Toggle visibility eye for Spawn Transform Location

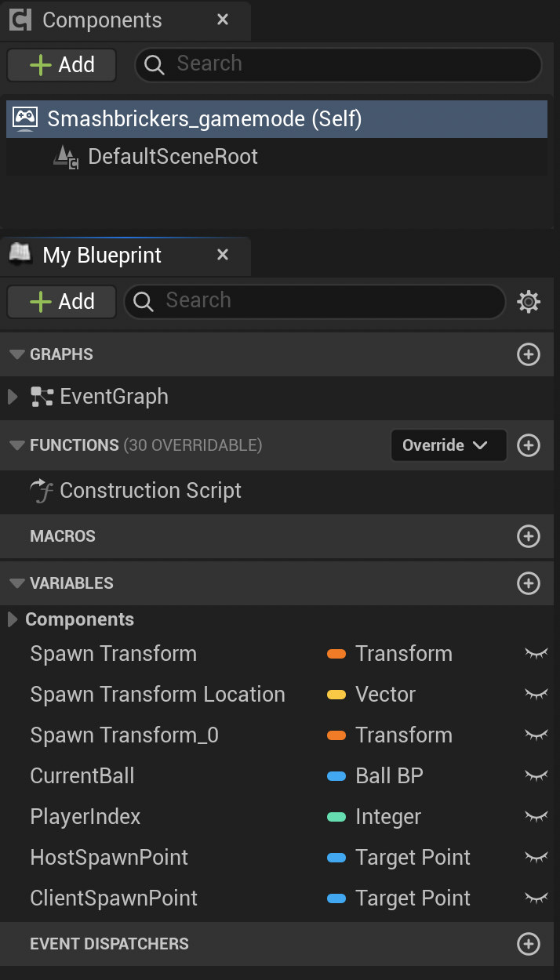pyautogui.click(x=536, y=695)
